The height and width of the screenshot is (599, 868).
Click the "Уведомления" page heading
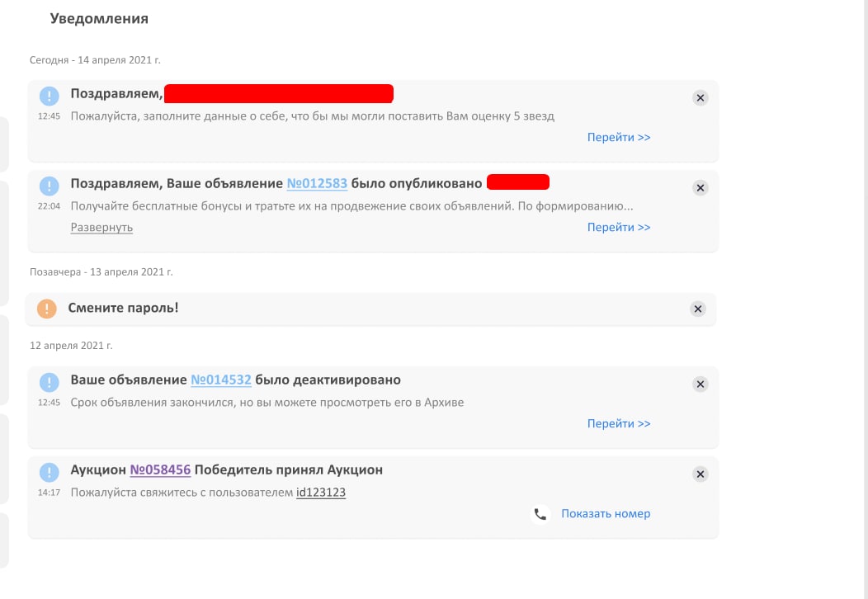[x=99, y=19]
